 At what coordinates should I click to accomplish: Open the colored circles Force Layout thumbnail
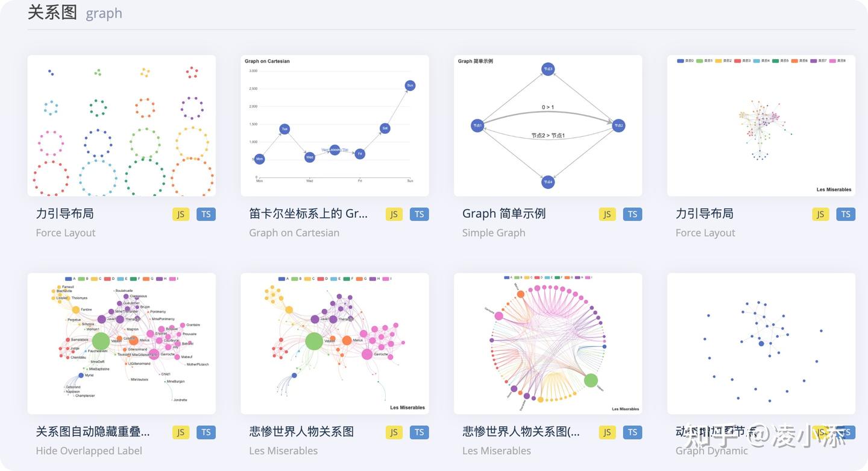(121, 125)
